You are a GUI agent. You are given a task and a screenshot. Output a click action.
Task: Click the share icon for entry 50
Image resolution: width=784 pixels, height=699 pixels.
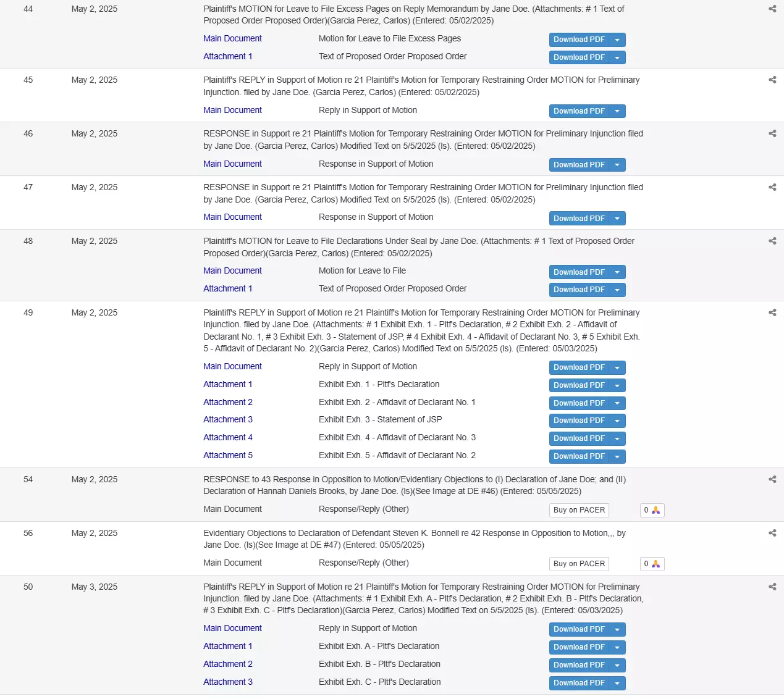point(772,587)
